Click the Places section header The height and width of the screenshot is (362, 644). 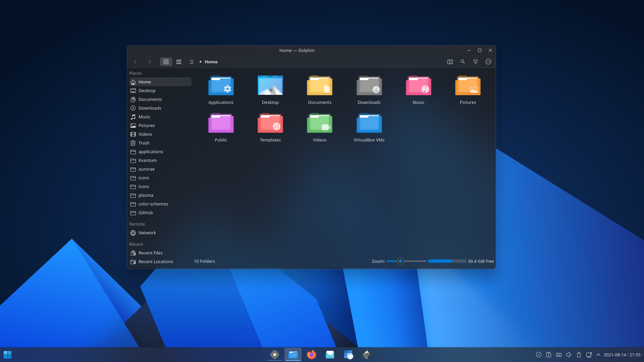click(136, 73)
